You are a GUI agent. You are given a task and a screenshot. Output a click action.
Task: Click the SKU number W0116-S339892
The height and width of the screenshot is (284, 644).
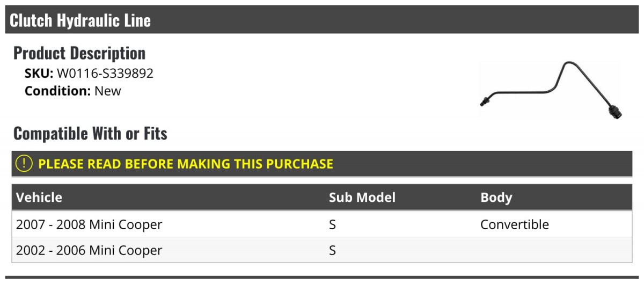click(105, 74)
